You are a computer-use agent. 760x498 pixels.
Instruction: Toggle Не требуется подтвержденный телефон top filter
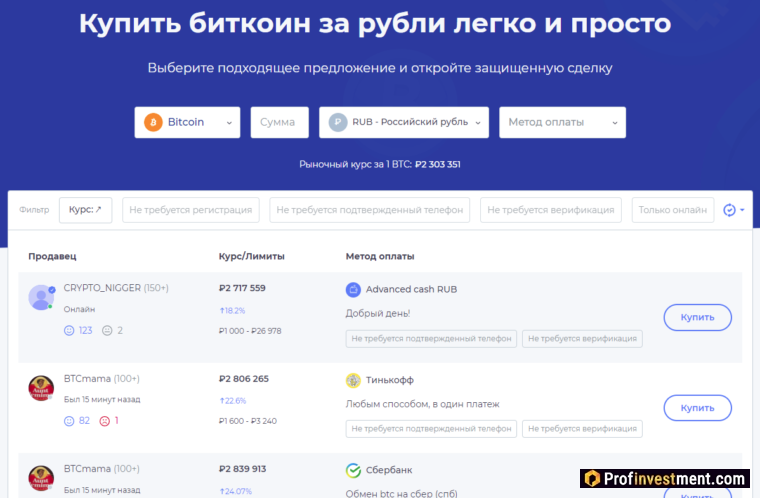369,210
